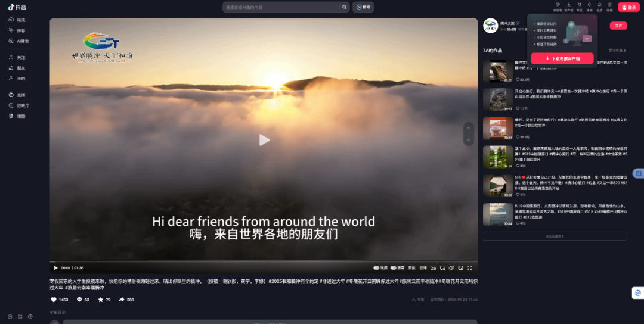Open the 通知 notification bell icon
The height and width of the screenshot is (324, 644).
click(589, 7)
